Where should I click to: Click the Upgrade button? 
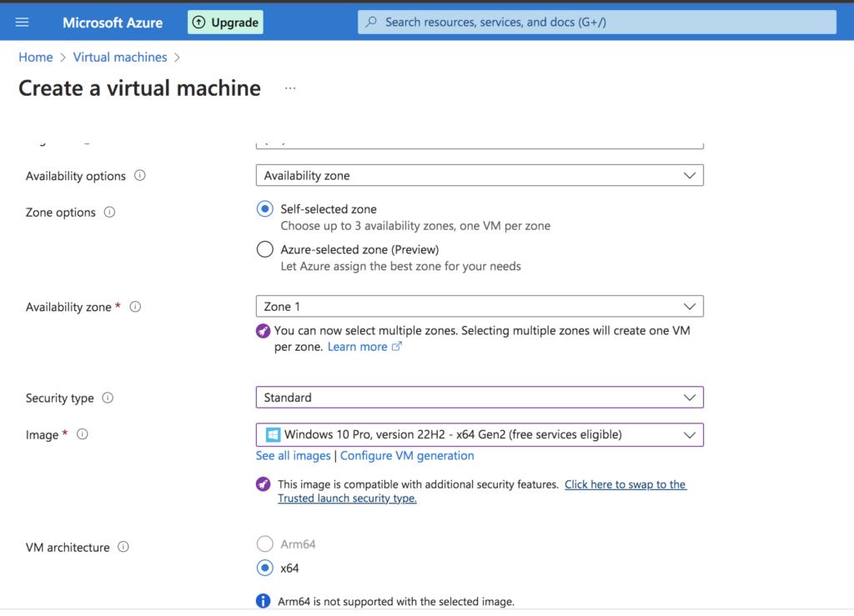[x=225, y=23]
